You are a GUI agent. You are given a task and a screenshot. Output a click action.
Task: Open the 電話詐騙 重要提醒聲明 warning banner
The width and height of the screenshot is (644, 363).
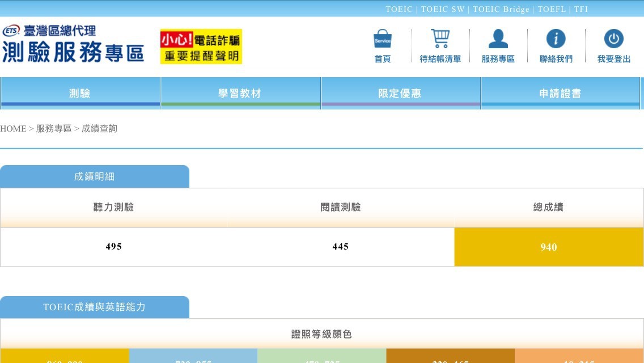tap(201, 47)
